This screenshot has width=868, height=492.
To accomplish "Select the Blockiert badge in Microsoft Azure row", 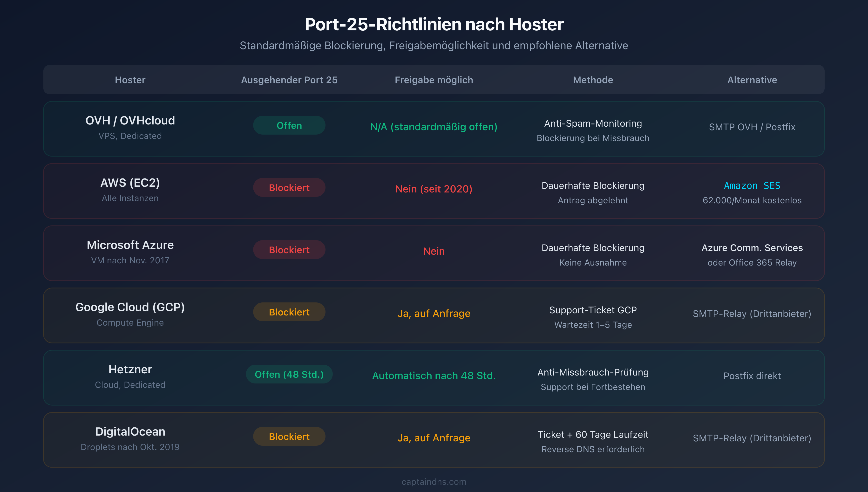I will pyautogui.click(x=289, y=250).
